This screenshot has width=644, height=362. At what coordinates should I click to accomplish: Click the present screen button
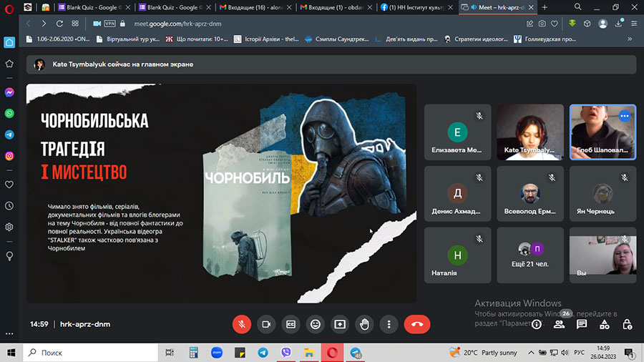[340, 324]
